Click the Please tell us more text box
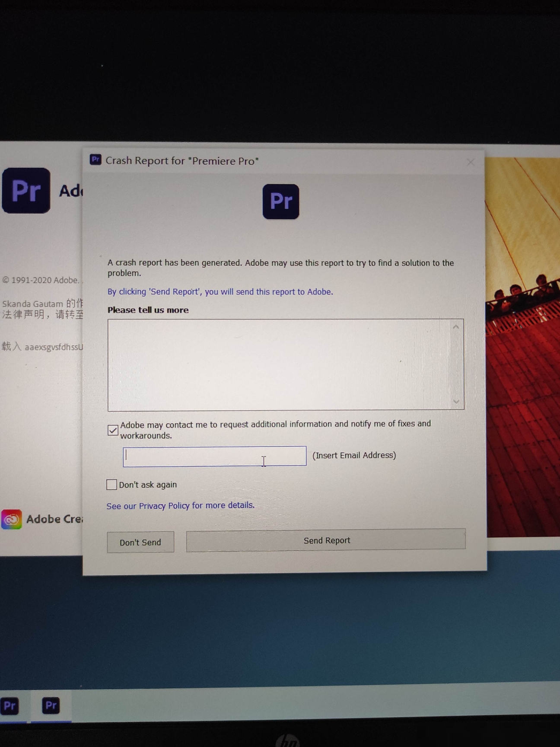Viewport: 560px width, 747px height. [286, 364]
